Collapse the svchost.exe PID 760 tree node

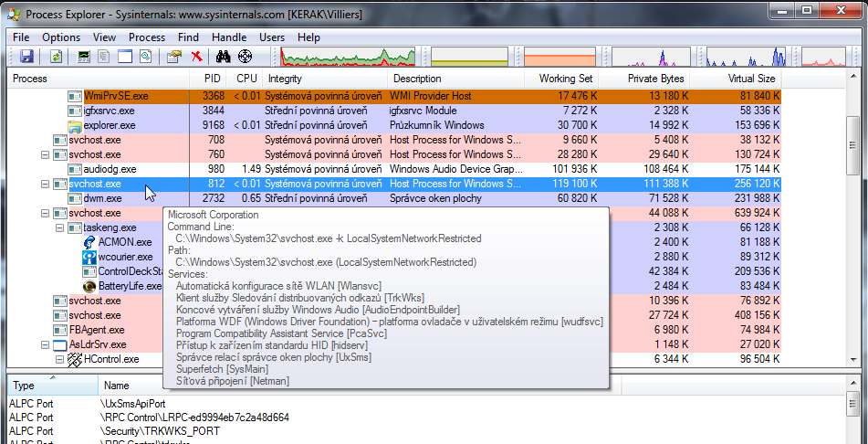click(46, 154)
